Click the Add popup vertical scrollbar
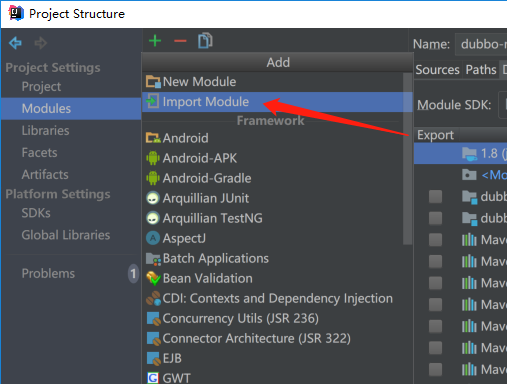 point(407,159)
